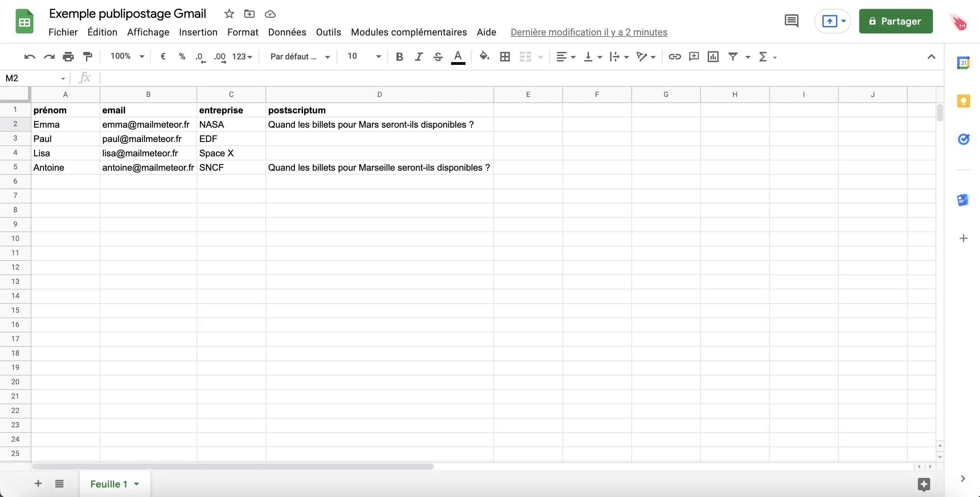Insert a chart

click(713, 57)
